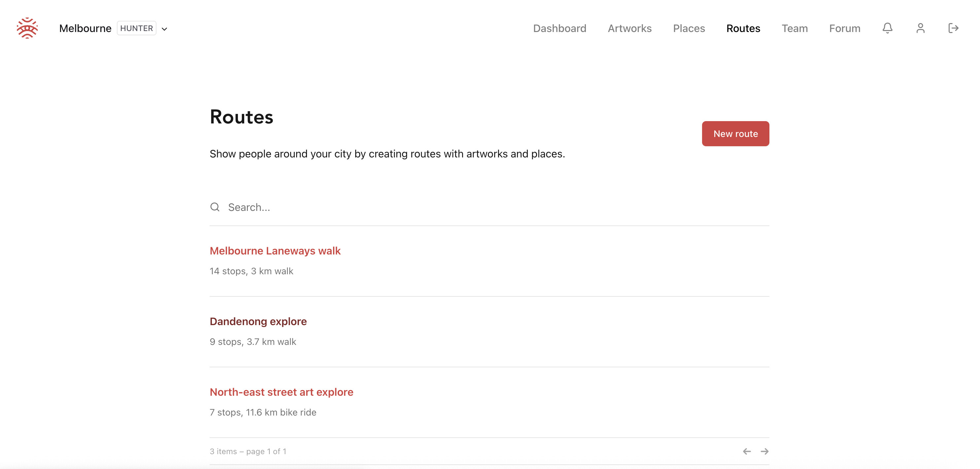Open notifications bell icon
The image size is (980, 469).
[x=887, y=28]
